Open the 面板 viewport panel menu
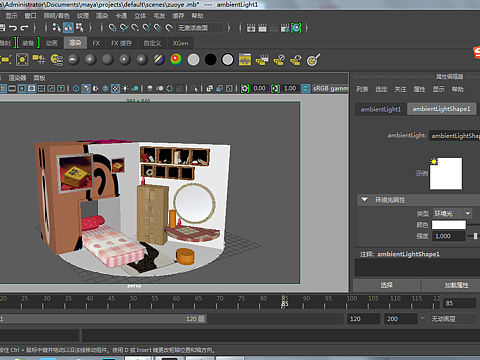 pyautogui.click(x=39, y=78)
